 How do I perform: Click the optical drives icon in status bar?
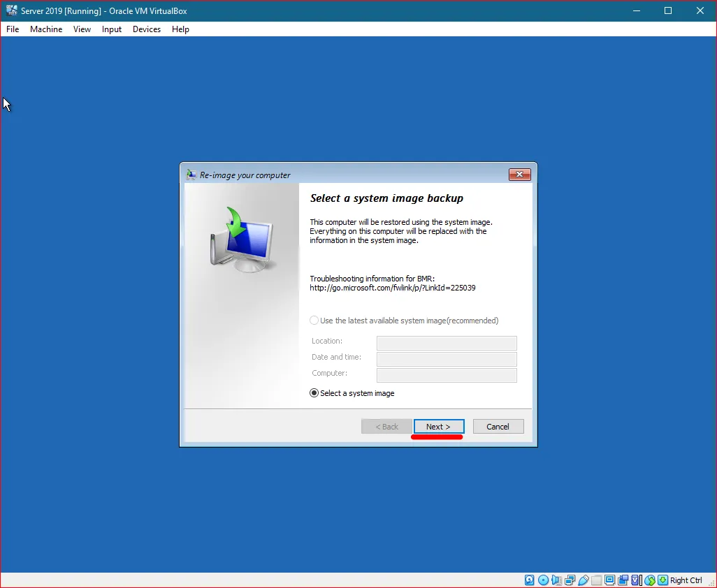tap(542, 580)
